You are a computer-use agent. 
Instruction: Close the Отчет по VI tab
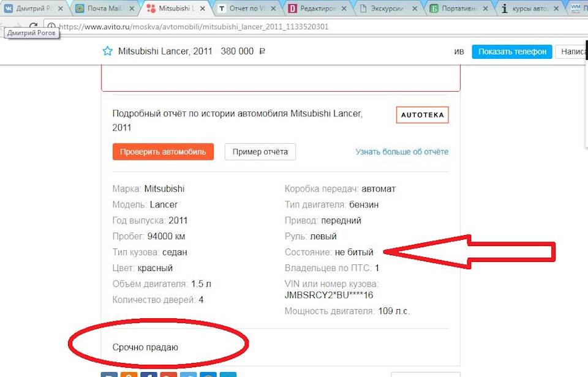pyautogui.click(x=273, y=8)
